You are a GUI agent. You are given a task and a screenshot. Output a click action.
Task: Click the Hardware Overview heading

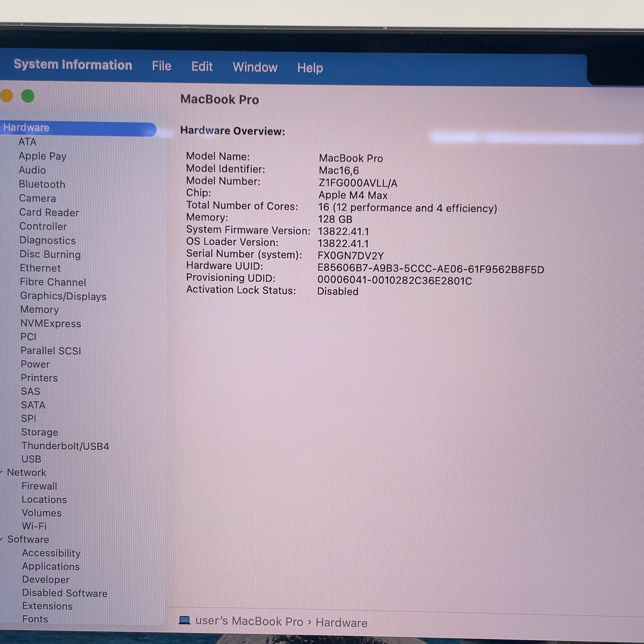(x=232, y=131)
